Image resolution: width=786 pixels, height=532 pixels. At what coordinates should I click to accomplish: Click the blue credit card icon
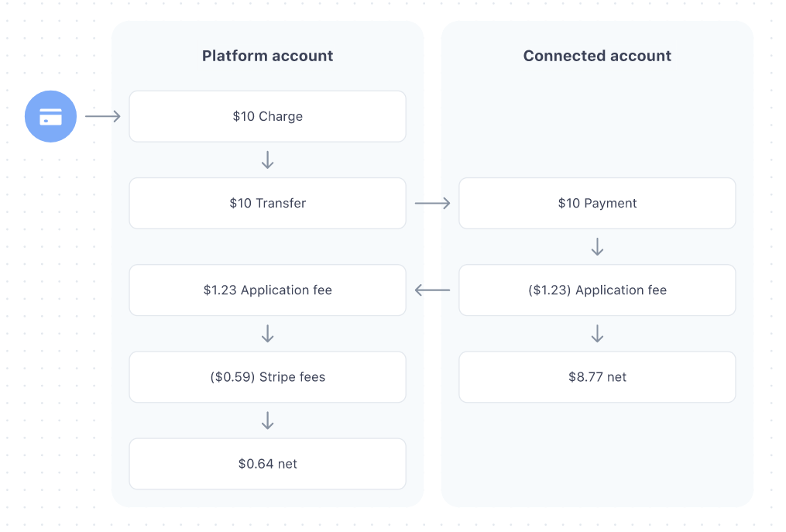point(50,116)
